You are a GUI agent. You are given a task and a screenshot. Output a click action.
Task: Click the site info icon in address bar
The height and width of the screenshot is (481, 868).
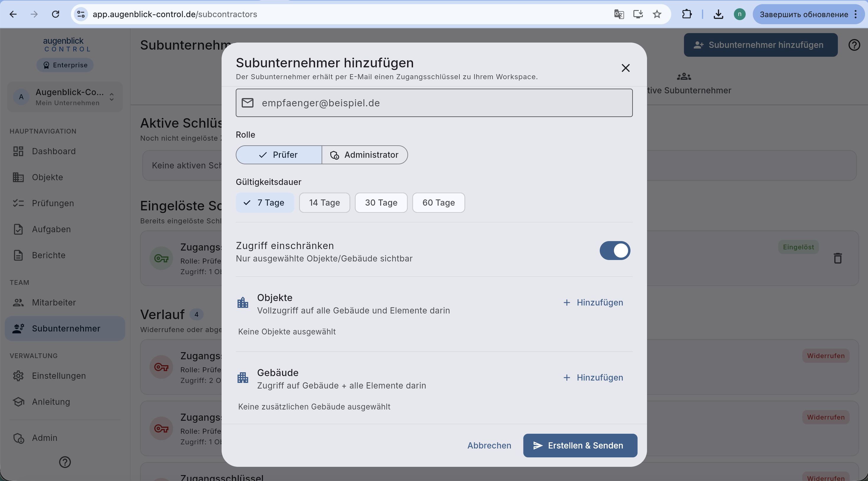(x=81, y=14)
